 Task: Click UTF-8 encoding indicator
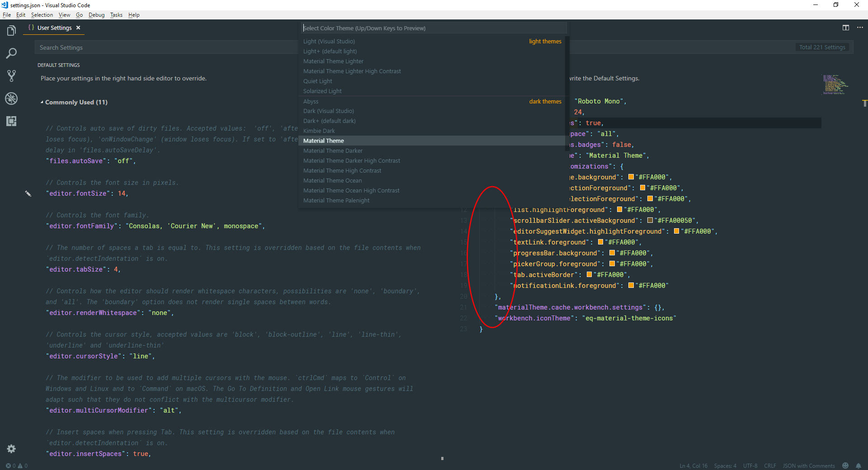(x=750, y=466)
